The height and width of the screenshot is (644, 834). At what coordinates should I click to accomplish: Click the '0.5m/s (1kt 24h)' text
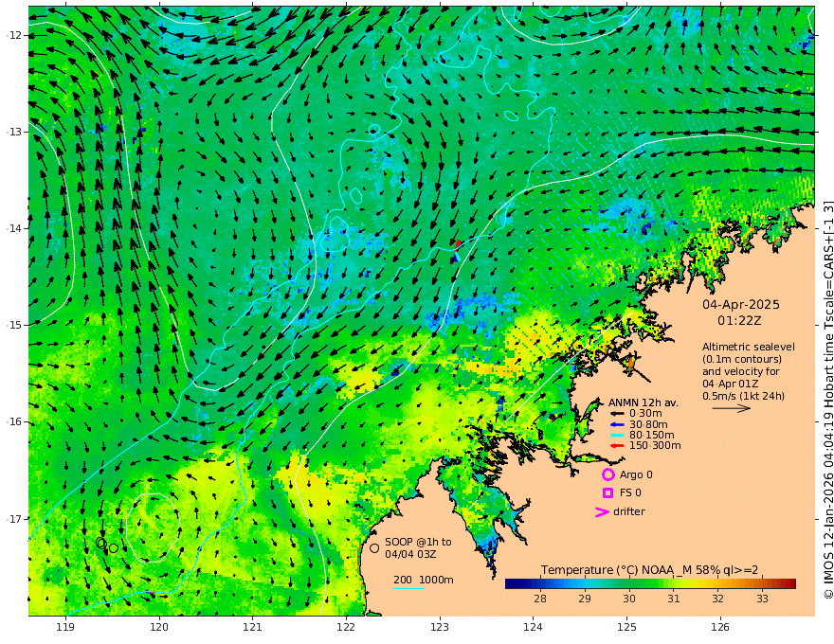[743, 396]
